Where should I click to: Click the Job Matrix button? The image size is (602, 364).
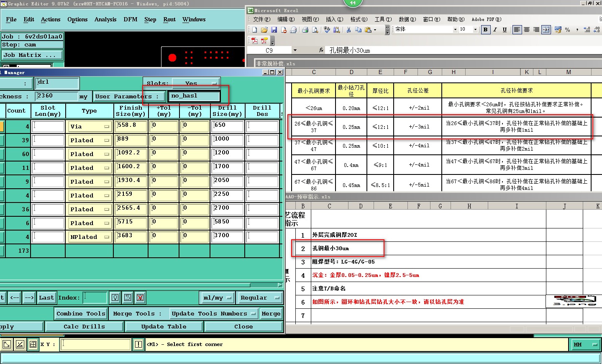point(32,55)
